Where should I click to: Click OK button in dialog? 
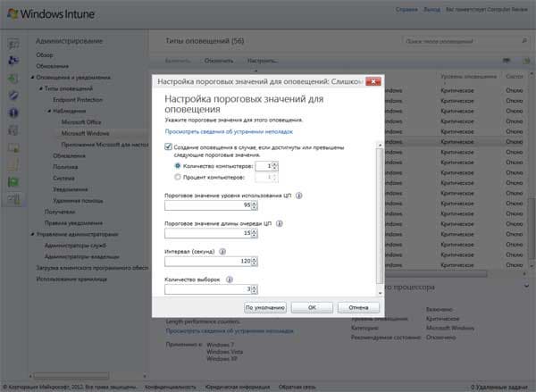coord(312,307)
